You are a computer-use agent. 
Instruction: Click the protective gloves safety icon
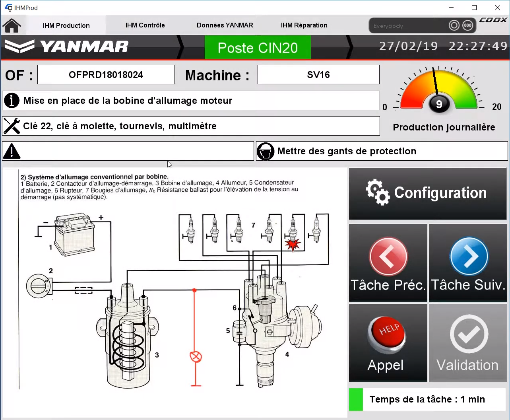click(266, 151)
